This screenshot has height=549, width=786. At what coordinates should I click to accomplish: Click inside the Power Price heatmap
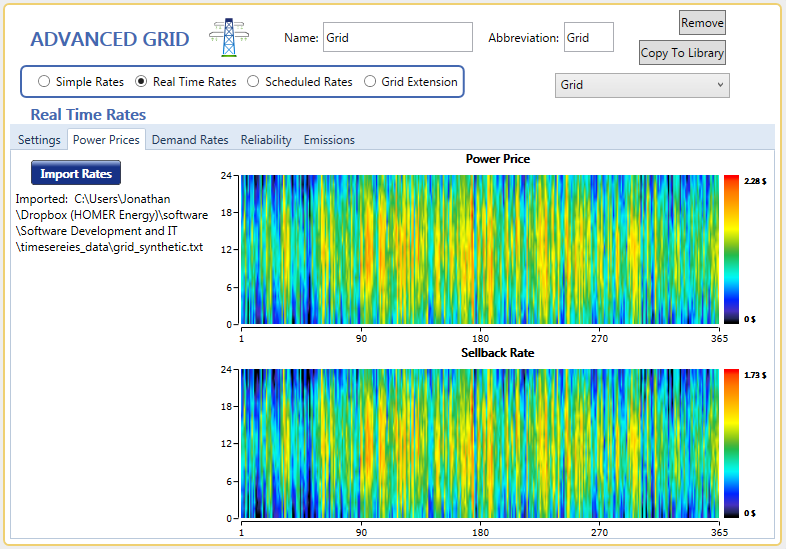(x=480, y=249)
